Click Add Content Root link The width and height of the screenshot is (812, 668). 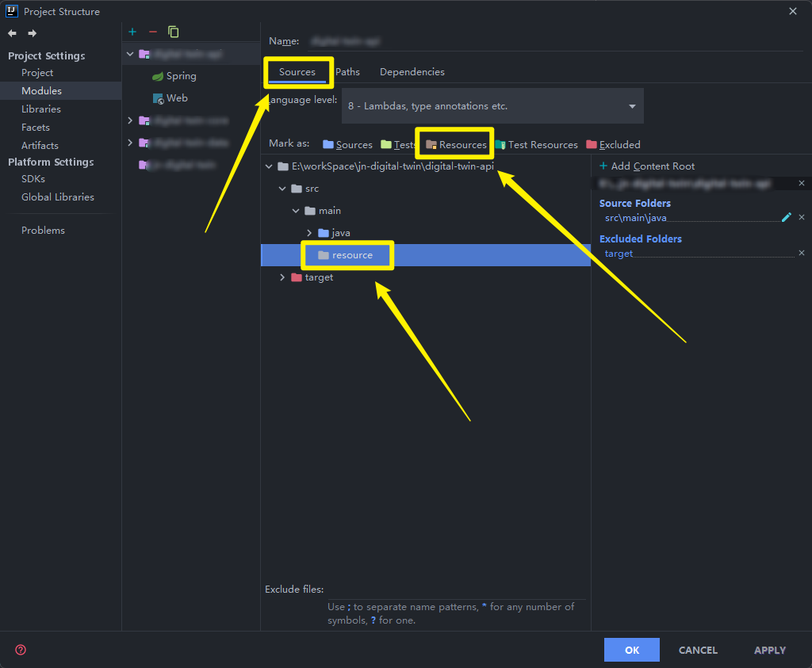[647, 166]
